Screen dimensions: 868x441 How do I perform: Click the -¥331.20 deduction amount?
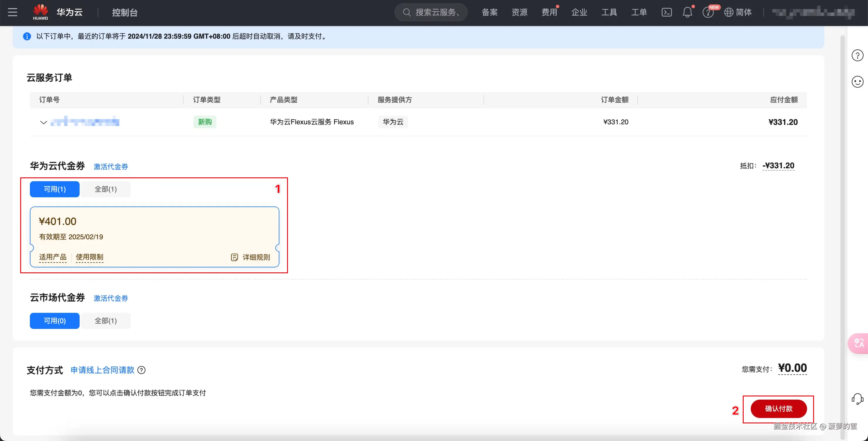pos(778,166)
